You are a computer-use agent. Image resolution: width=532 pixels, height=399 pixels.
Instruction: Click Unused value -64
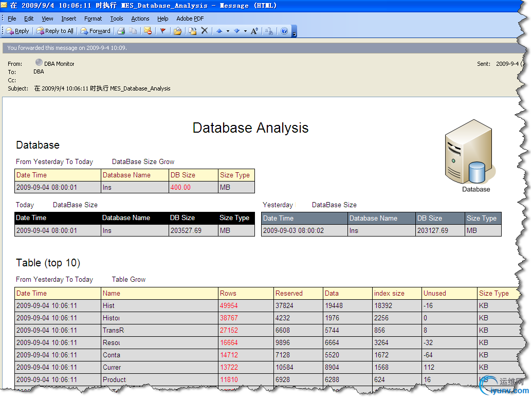(428, 355)
